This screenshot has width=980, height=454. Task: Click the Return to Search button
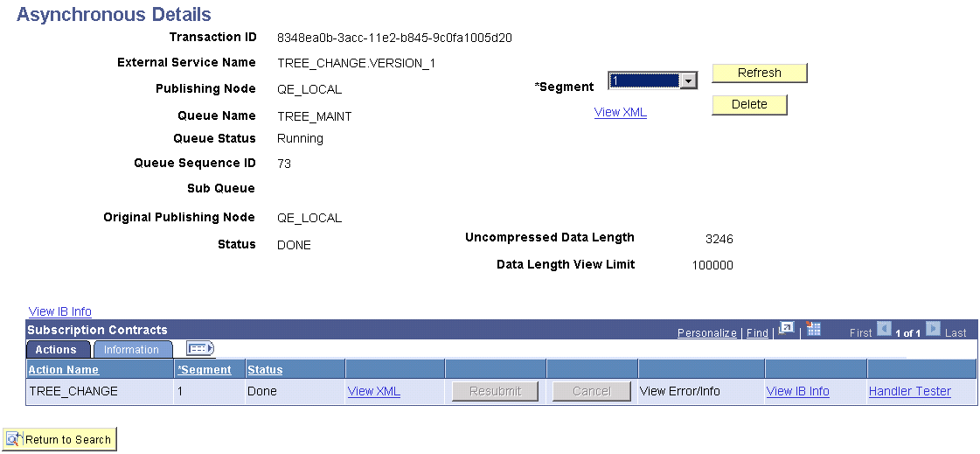[60, 440]
